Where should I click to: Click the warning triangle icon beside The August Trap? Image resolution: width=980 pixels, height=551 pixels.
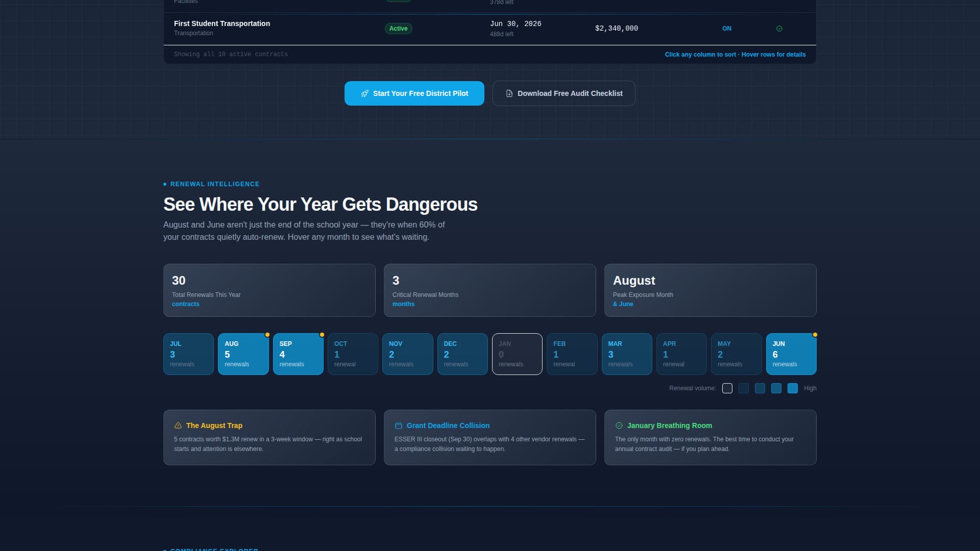(x=178, y=425)
